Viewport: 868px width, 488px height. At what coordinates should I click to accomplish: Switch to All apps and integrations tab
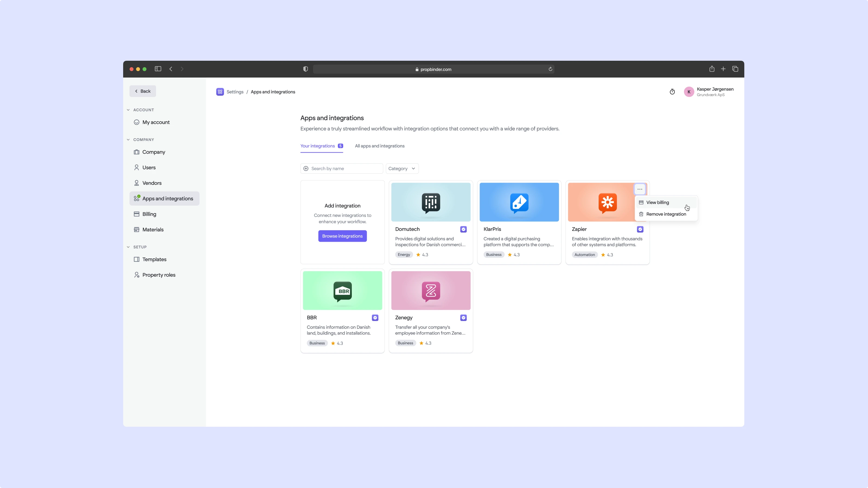pos(379,146)
